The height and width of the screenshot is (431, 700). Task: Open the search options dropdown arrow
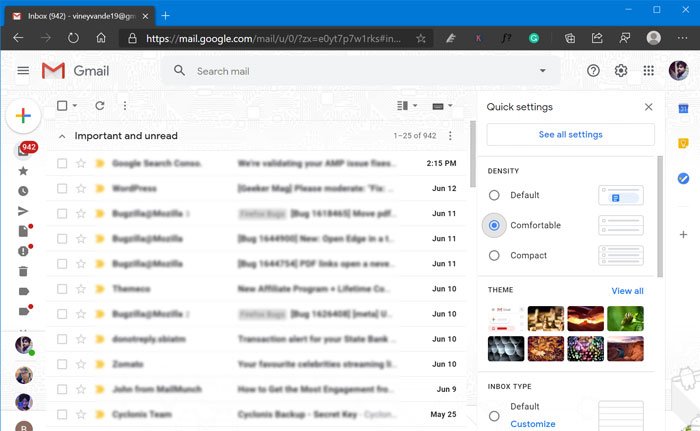point(542,71)
